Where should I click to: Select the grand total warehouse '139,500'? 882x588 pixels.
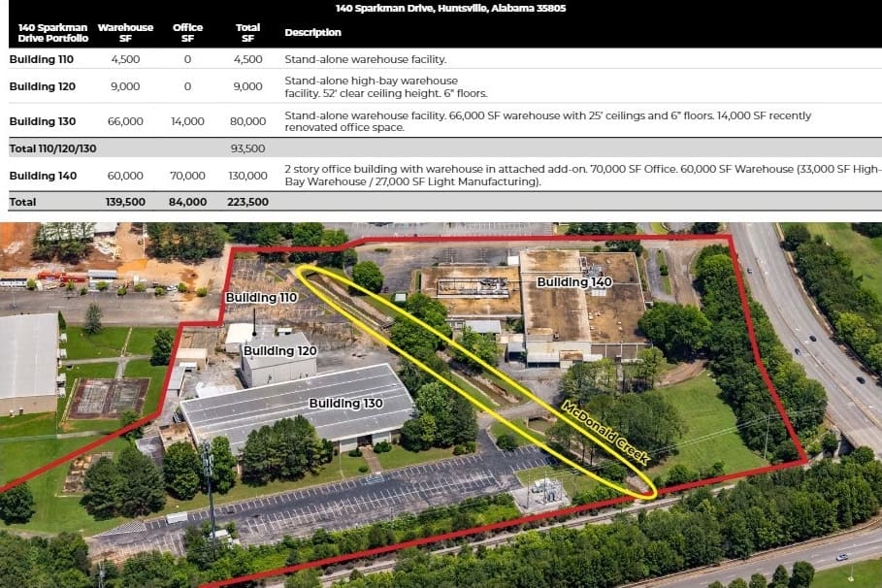coord(125,202)
